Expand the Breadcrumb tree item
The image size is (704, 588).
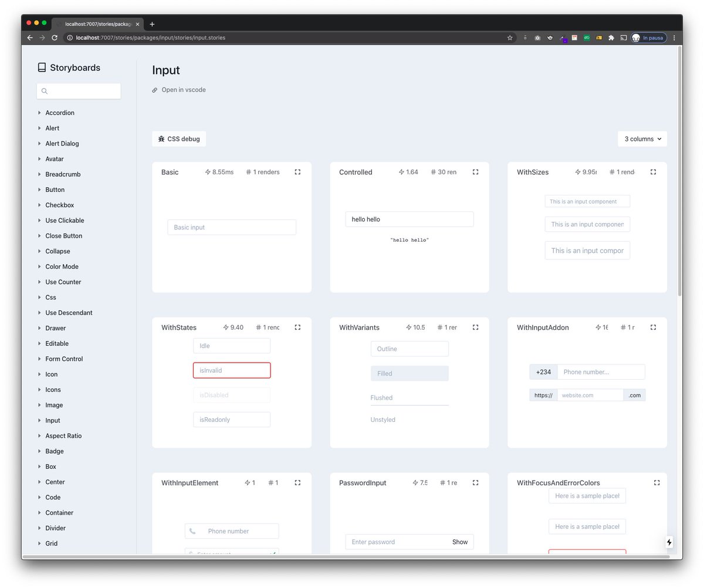click(39, 174)
